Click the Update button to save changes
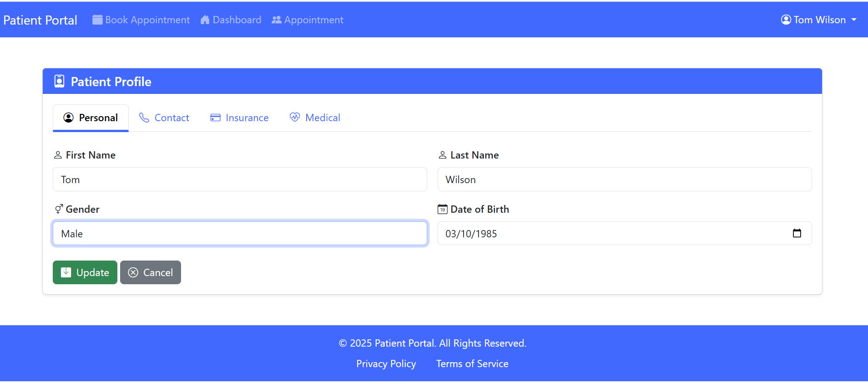The image size is (868, 384). coord(85,272)
